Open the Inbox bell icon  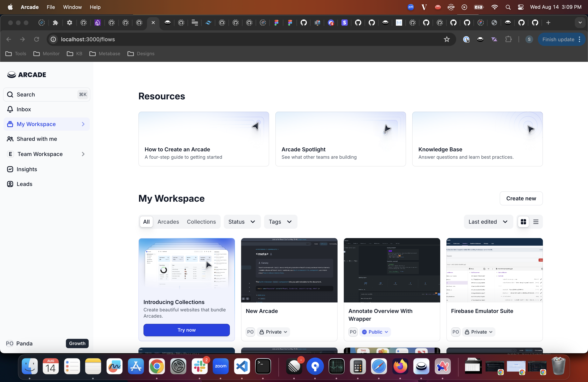point(10,109)
